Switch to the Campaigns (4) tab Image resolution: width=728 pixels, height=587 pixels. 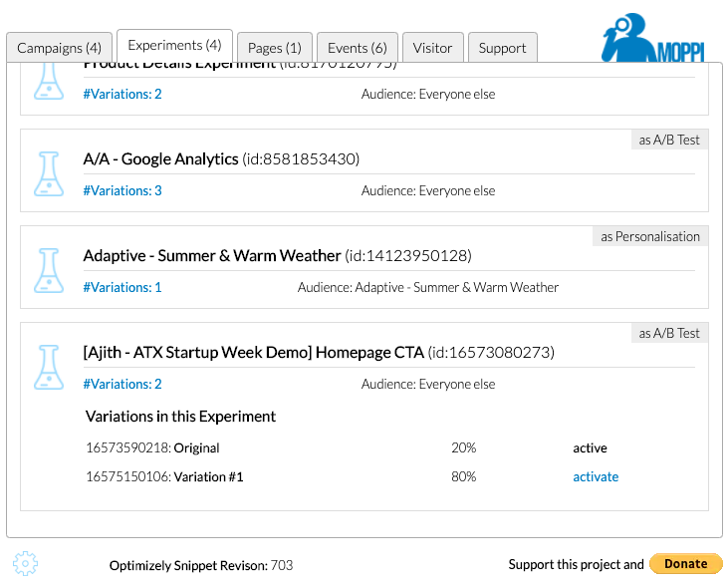tap(60, 48)
